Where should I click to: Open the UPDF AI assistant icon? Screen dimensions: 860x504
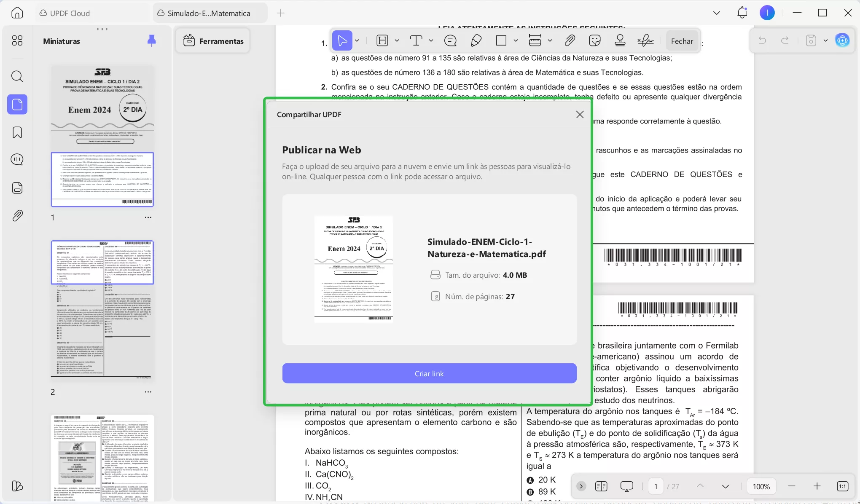(x=842, y=40)
